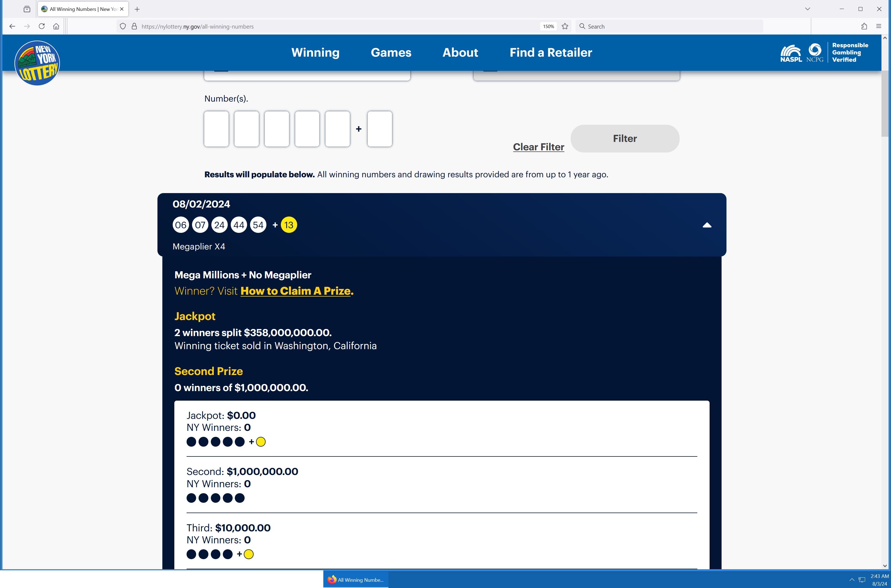Click the $358,000,000.00 jackpot split text
The image size is (891, 588).
[x=253, y=333]
